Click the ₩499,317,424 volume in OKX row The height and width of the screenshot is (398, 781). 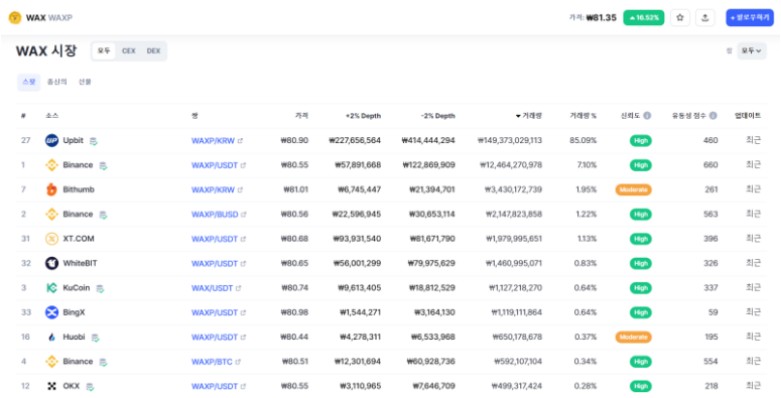517,386
